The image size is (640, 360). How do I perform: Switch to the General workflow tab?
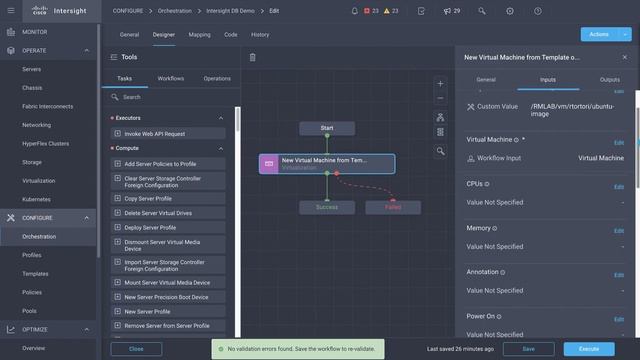pyautogui.click(x=129, y=35)
